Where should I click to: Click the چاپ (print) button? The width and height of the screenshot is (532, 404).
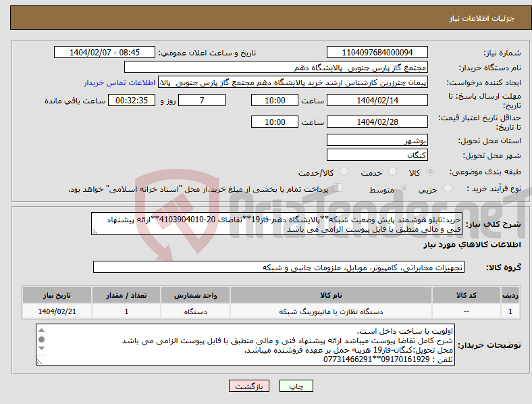[296, 386]
